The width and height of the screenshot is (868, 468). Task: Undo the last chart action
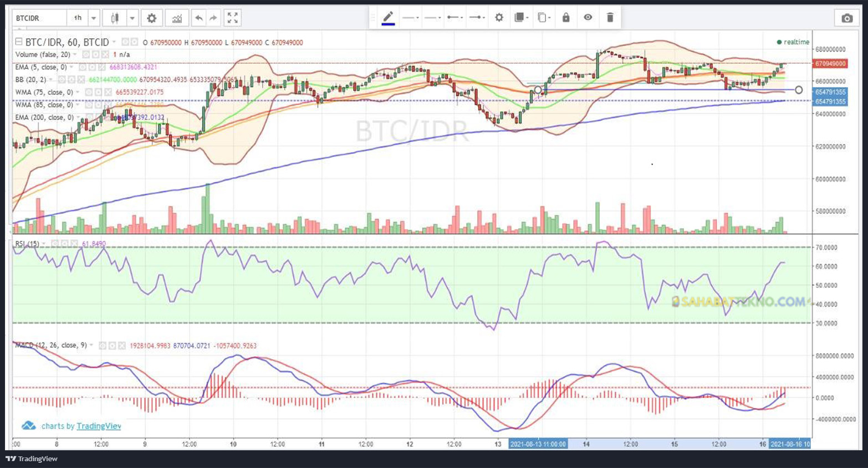tap(198, 18)
